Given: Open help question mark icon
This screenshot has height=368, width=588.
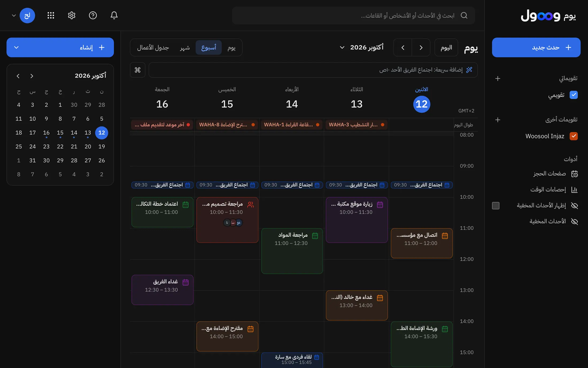Looking at the screenshot, I should [x=93, y=15].
